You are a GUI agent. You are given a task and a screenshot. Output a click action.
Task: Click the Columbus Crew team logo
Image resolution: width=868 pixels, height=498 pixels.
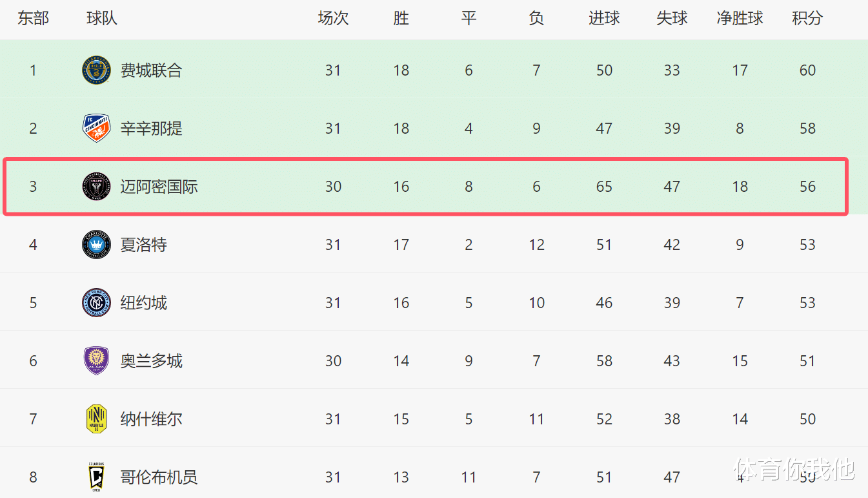(x=96, y=477)
